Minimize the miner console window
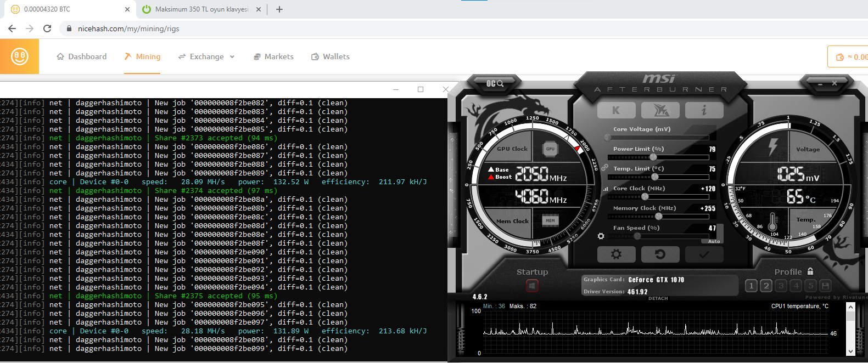Screen dimensions: 868x363 coord(395,89)
